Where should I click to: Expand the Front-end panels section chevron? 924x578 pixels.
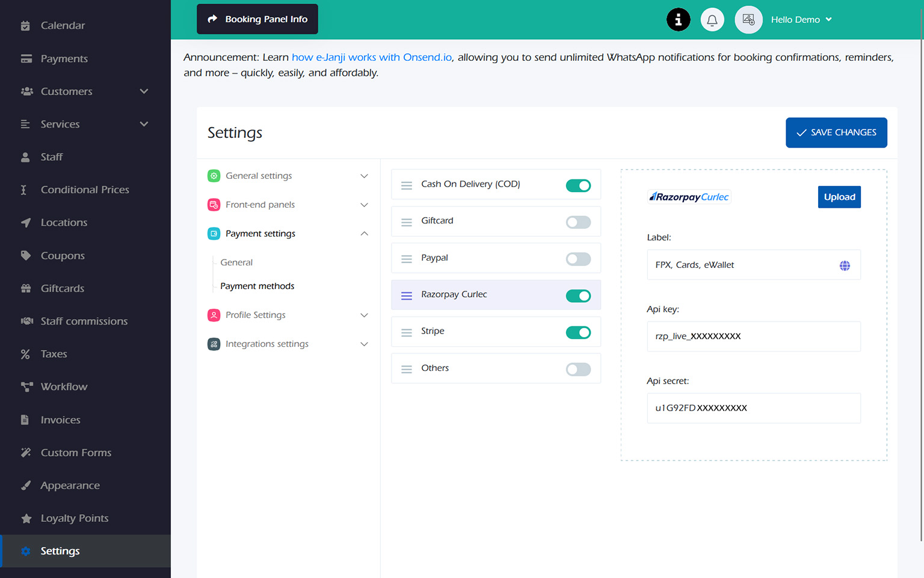click(x=364, y=205)
